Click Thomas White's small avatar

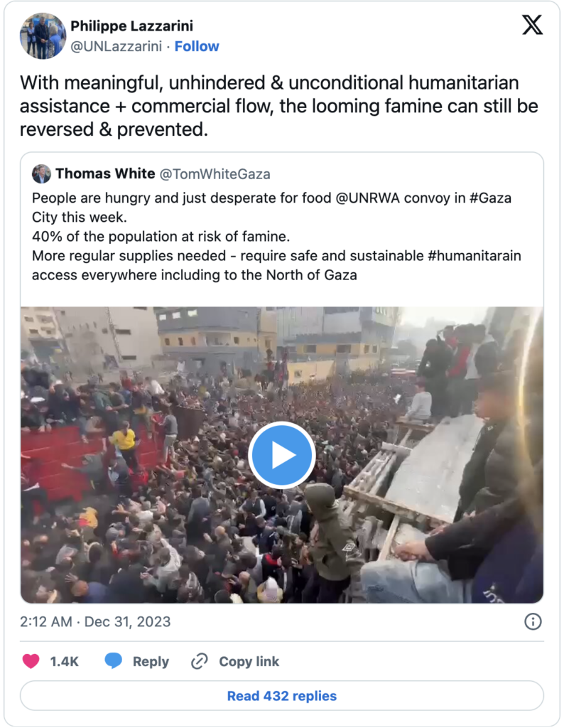point(42,174)
